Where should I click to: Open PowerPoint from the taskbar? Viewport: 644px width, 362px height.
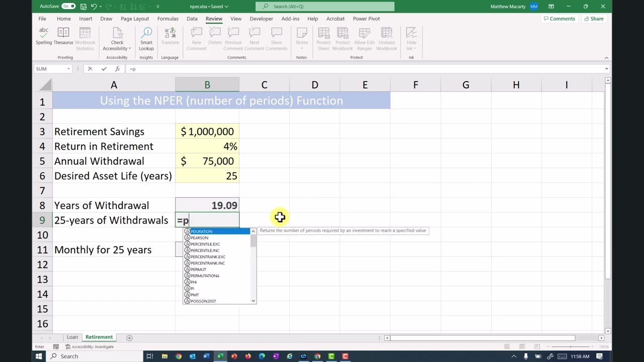(234, 356)
